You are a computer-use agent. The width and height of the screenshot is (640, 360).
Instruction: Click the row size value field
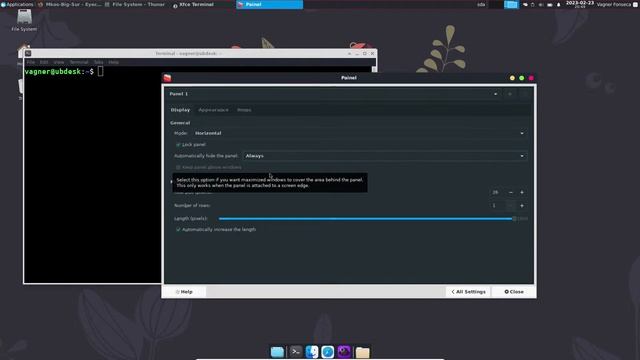click(x=497, y=192)
